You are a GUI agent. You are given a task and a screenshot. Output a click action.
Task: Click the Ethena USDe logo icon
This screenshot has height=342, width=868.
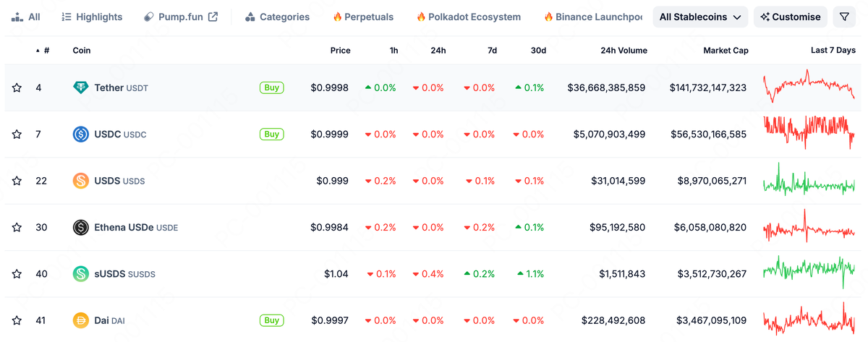[81, 227]
